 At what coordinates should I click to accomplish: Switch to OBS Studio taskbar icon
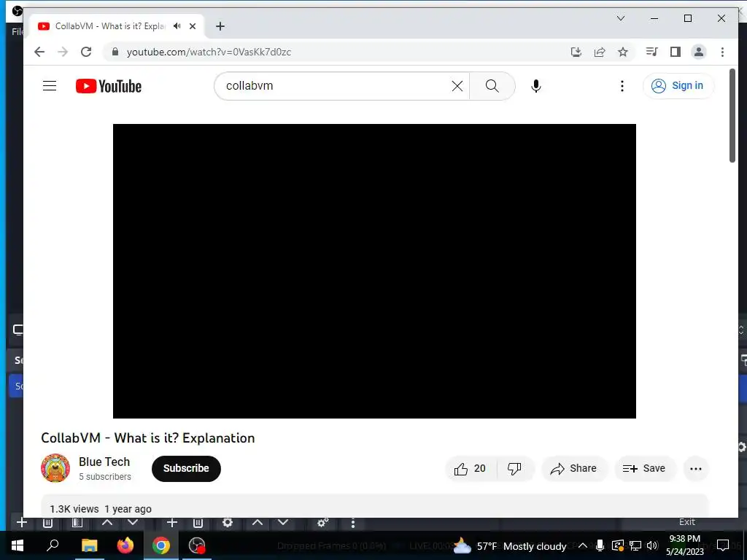(x=197, y=545)
